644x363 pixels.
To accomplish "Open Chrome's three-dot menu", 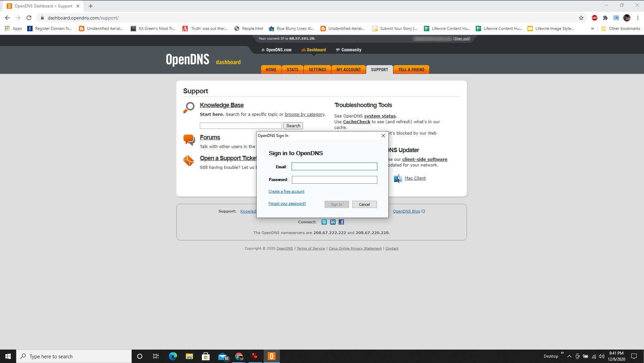I will 638,18.
